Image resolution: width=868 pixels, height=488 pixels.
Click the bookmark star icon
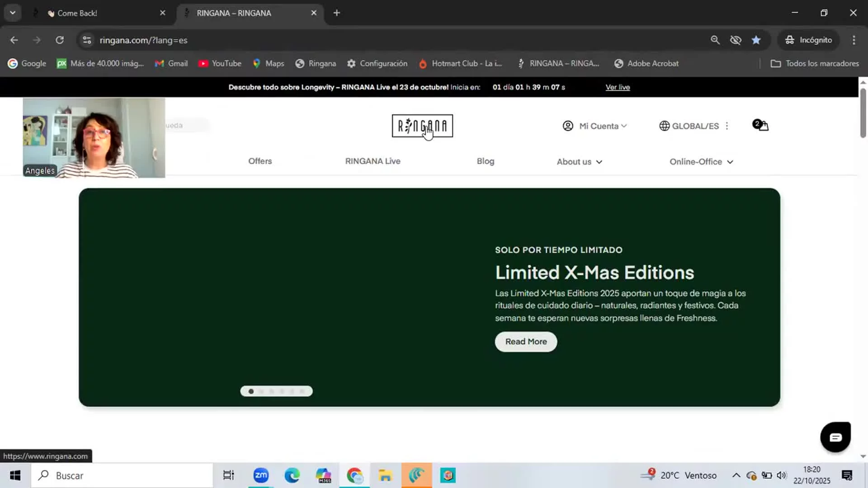pyautogui.click(x=756, y=40)
